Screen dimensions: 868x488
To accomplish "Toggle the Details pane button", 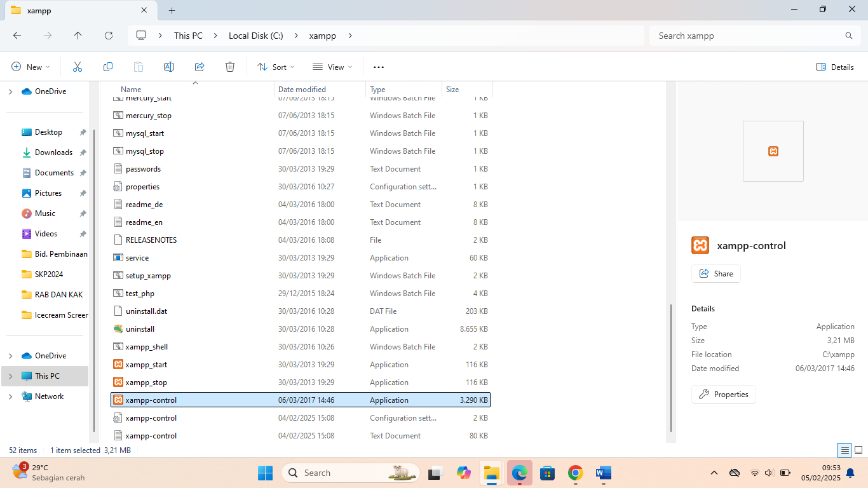I will coord(835,67).
